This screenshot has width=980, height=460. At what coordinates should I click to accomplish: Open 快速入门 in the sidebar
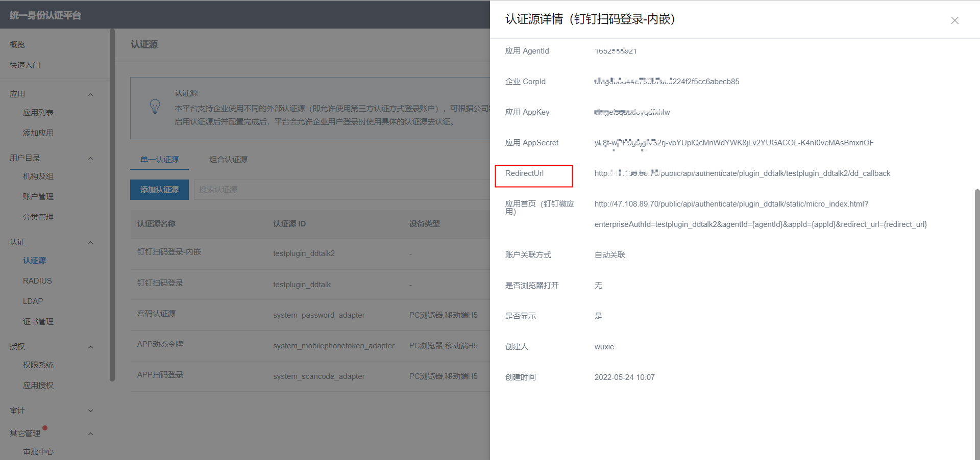(x=24, y=65)
